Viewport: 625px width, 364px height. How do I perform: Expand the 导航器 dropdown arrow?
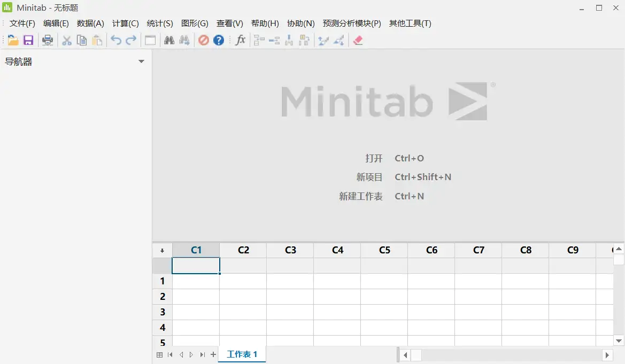[x=141, y=61]
